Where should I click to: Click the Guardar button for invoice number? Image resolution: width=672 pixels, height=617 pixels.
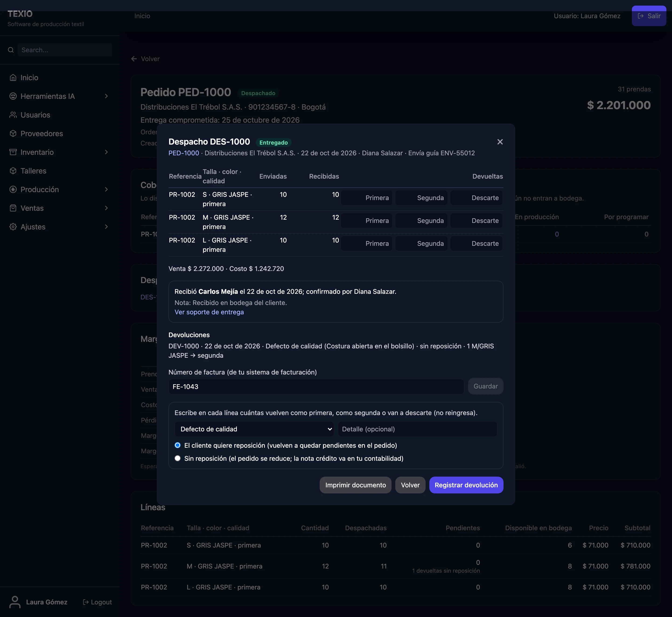pyautogui.click(x=486, y=386)
